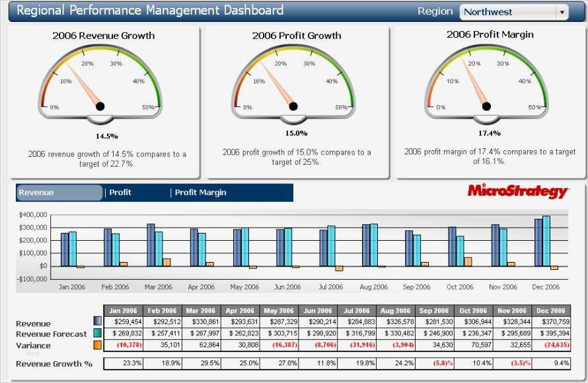Select the Jun 2006 column header
588x383 pixels.
[318, 310]
